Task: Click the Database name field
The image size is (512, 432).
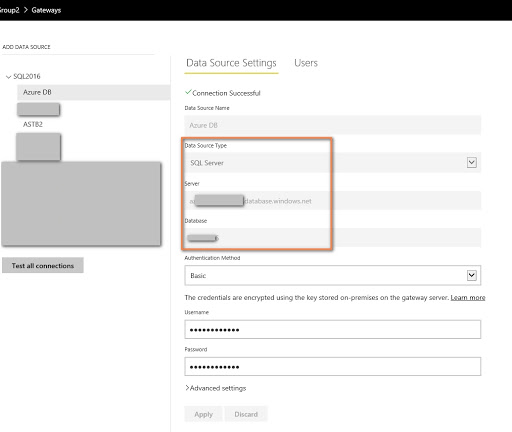Action: point(333,238)
